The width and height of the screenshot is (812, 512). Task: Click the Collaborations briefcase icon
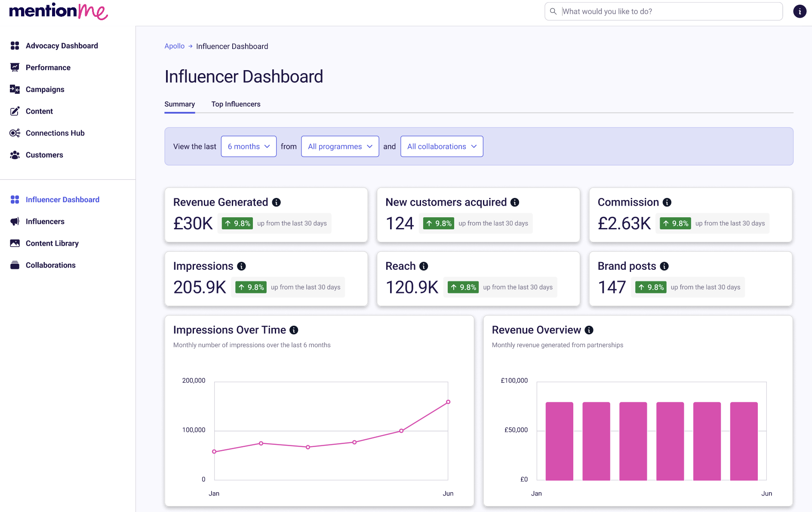tap(15, 265)
